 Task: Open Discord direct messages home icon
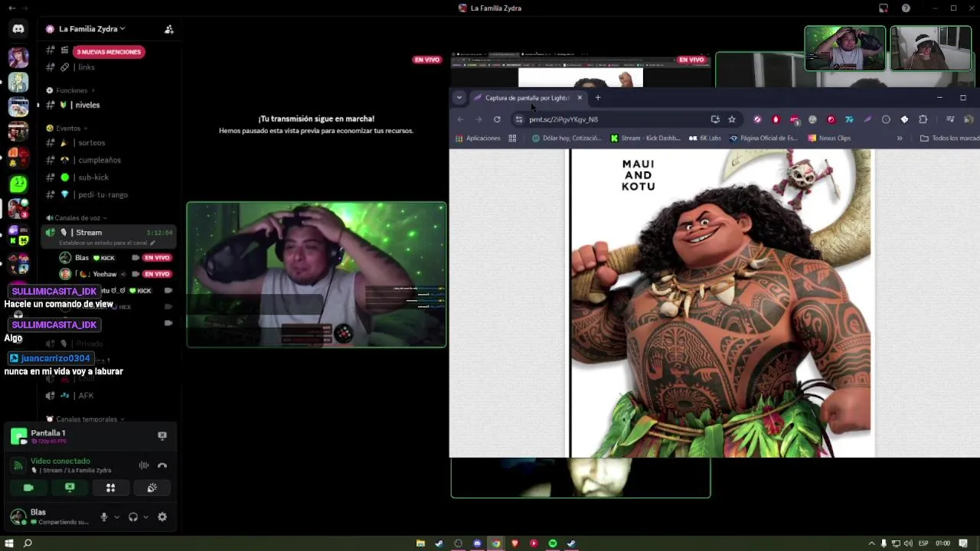[18, 29]
